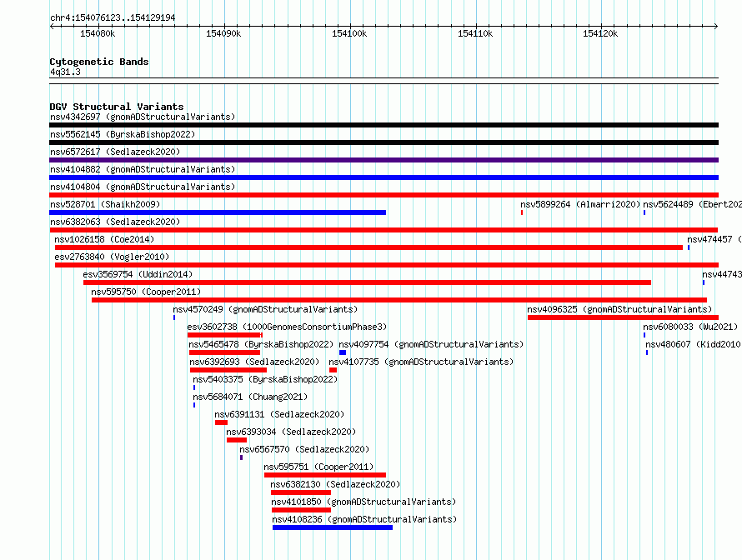The image size is (742, 560).
Task: Click the DGV Structural Variants track title
Action: [117, 107]
